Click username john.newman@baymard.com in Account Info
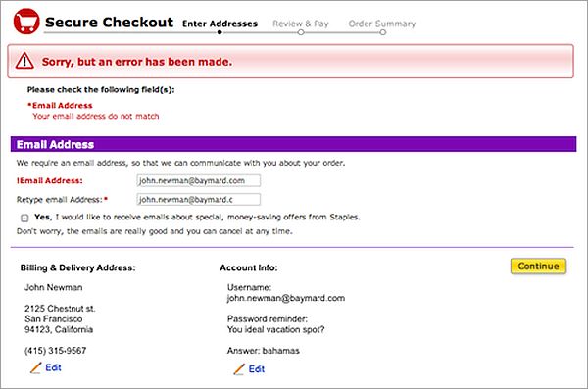Screen dimensions: 588x389 click(x=286, y=298)
